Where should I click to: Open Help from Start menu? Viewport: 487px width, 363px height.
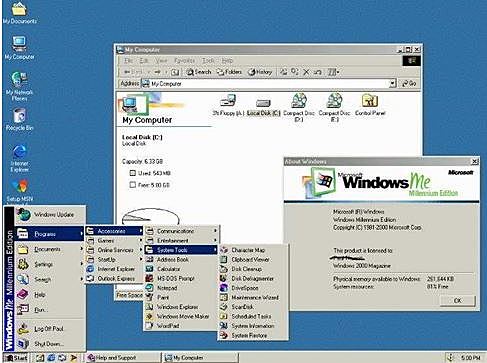[x=49, y=295]
